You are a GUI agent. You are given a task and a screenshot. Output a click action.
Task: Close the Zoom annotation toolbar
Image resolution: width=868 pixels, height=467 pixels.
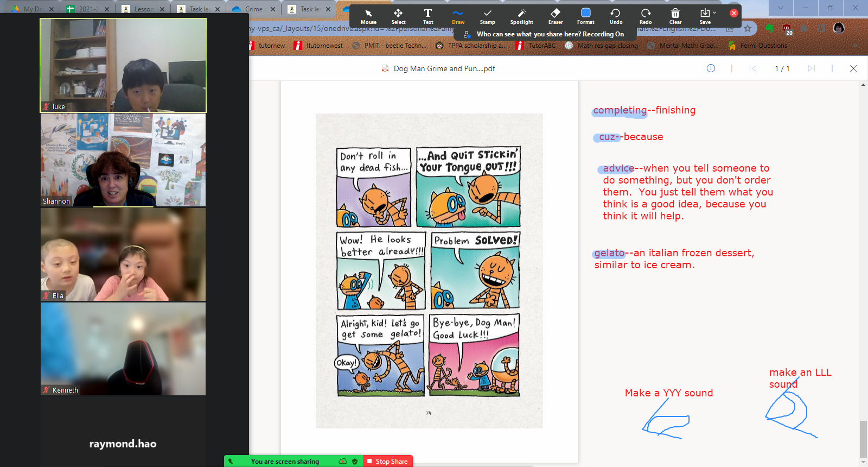point(734,13)
